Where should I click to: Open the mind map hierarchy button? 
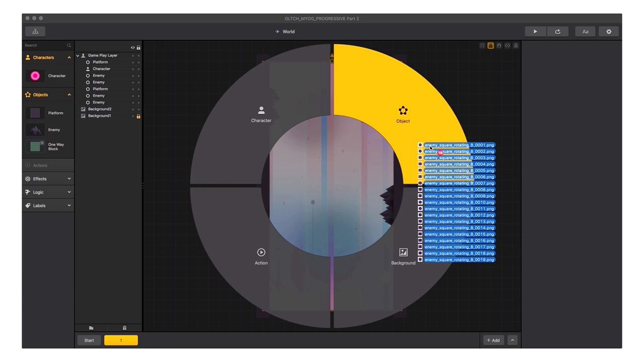tap(35, 32)
